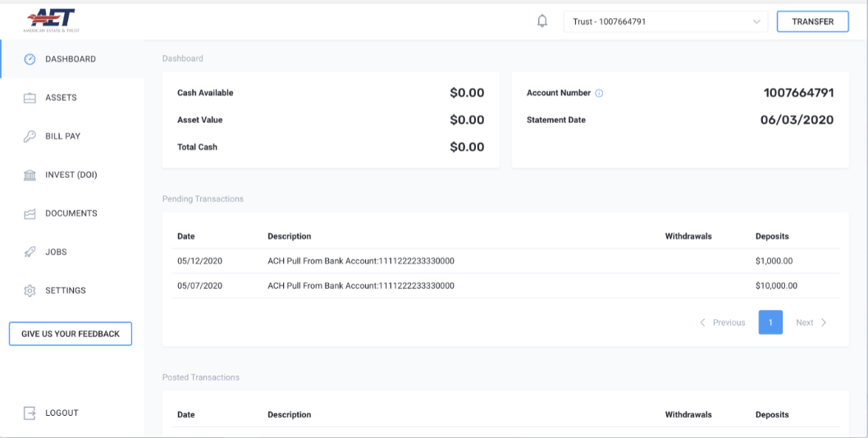Go to Next page of pending transactions

coord(811,322)
